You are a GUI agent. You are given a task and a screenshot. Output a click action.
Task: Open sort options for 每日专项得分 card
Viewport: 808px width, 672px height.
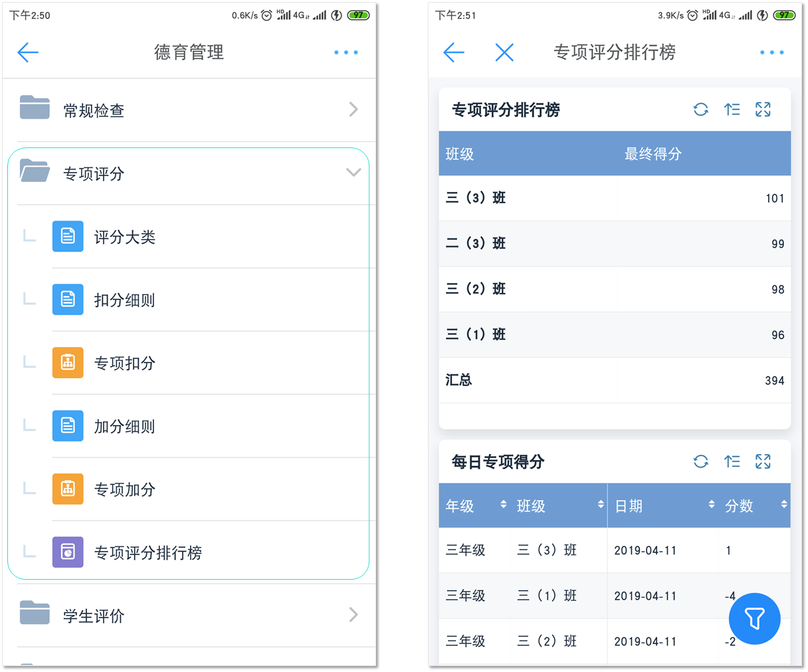click(732, 462)
